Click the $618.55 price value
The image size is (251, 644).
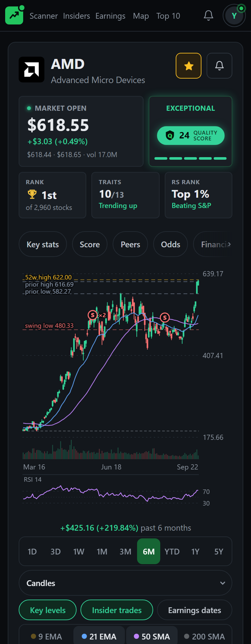click(58, 125)
